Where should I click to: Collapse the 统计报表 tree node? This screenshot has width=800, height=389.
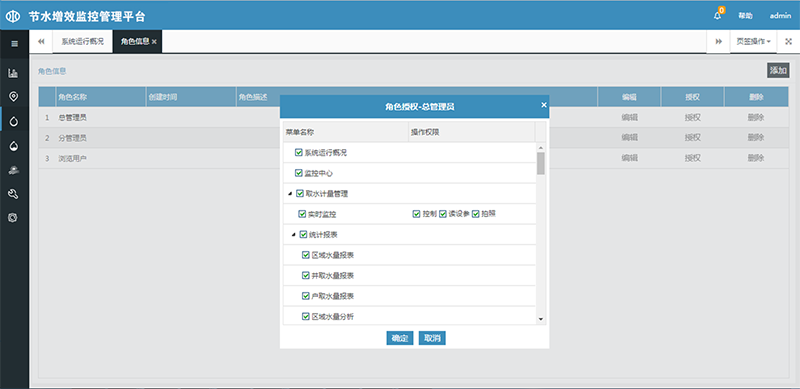(293, 235)
